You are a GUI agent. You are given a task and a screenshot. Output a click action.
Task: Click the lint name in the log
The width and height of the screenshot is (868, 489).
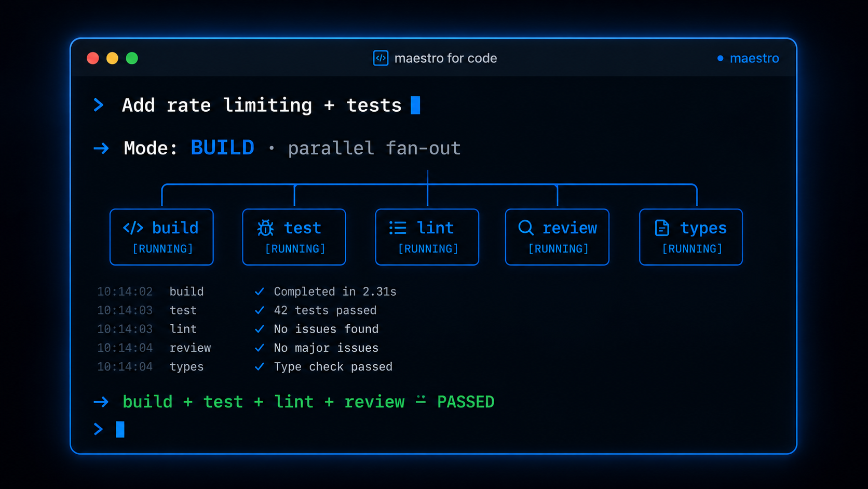tap(183, 329)
